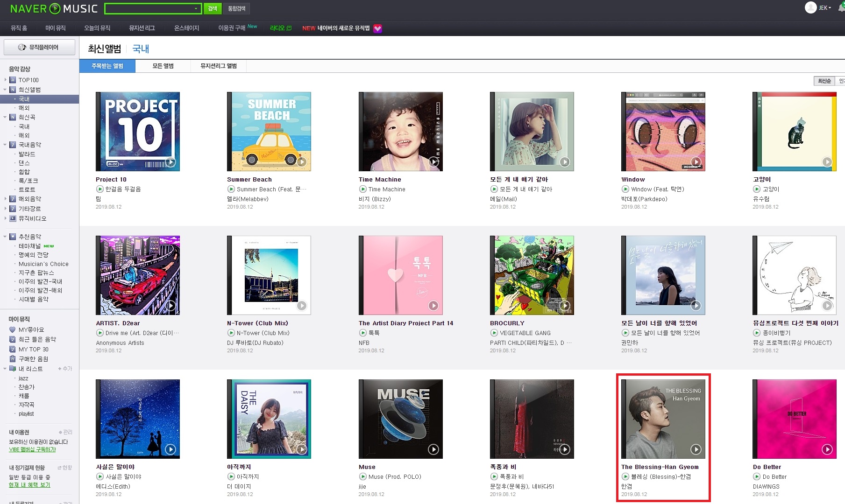Select 힙합 genre in sidebar

click(x=24, y=172)
